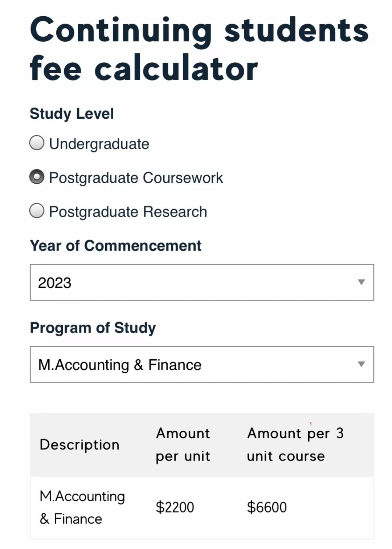
Task: Click the arrow on the year dropdown
Action: 361,282
